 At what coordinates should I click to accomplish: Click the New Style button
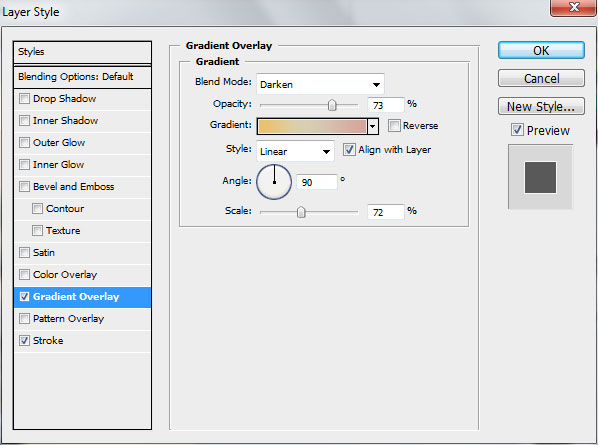coord(541,106)
